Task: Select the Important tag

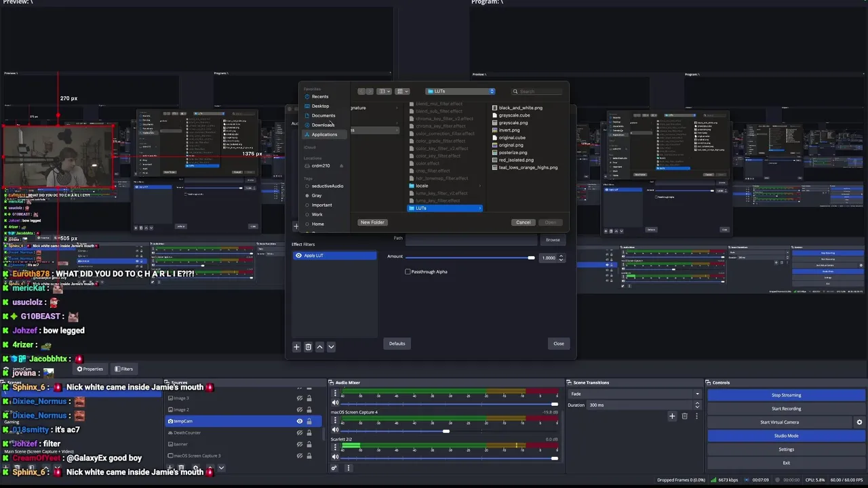Action: [x=321, y=205]
